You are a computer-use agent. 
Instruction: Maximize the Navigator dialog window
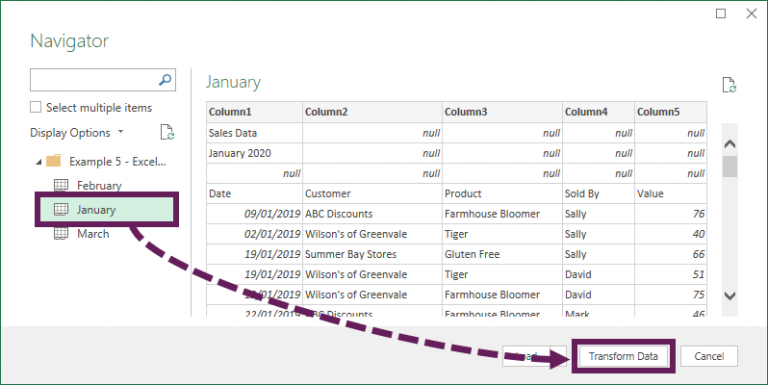point(721,14)
